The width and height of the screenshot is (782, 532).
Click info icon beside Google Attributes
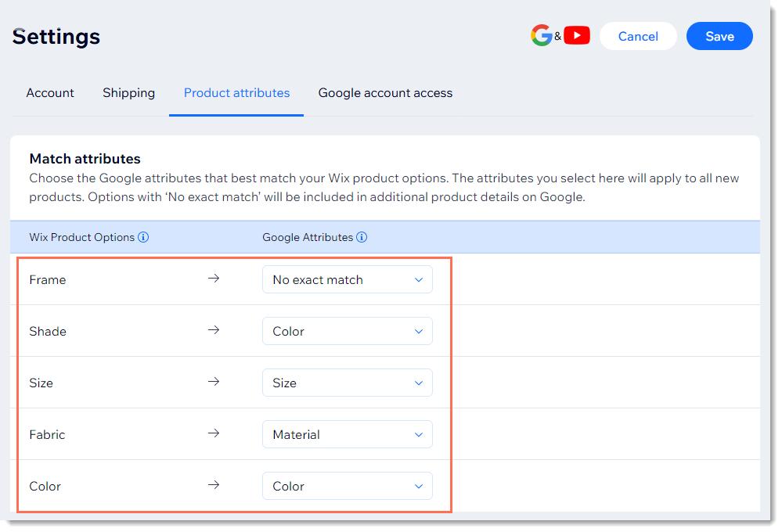pos(362,237)
